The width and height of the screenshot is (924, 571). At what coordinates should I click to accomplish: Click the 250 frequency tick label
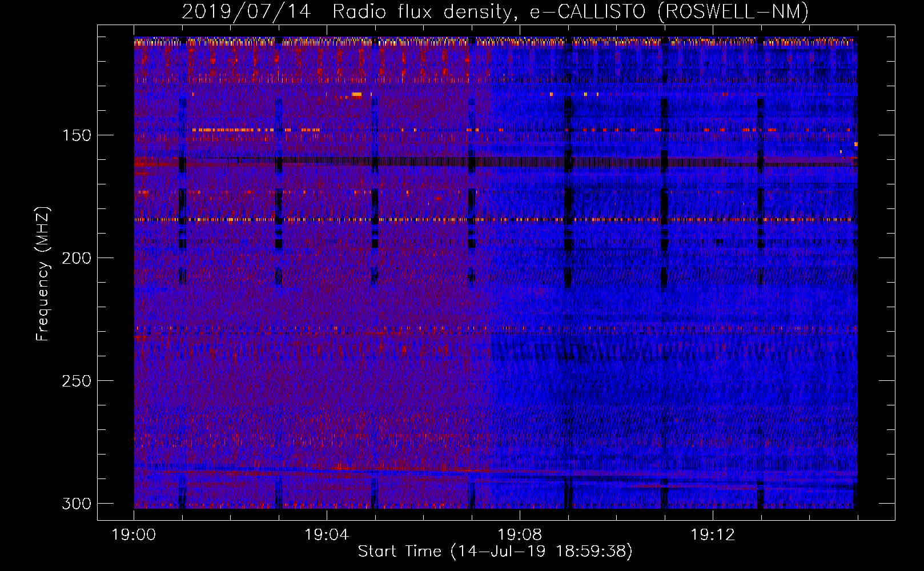77,381
